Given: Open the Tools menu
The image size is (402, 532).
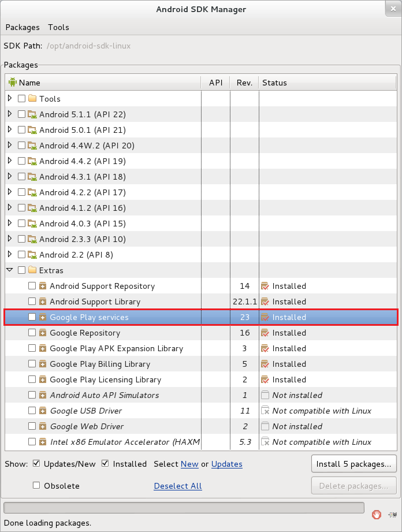Looking at the screenshot, I should 58,28.
